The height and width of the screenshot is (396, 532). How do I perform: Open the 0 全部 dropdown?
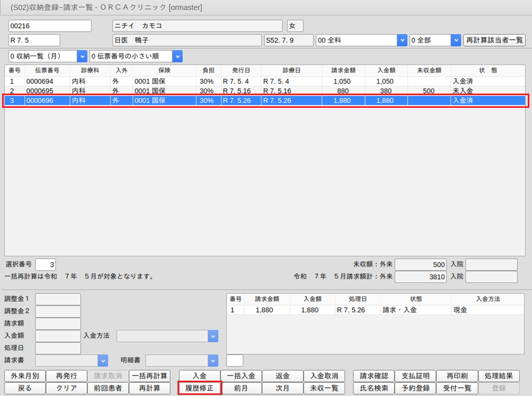click(x=456, y=40)
